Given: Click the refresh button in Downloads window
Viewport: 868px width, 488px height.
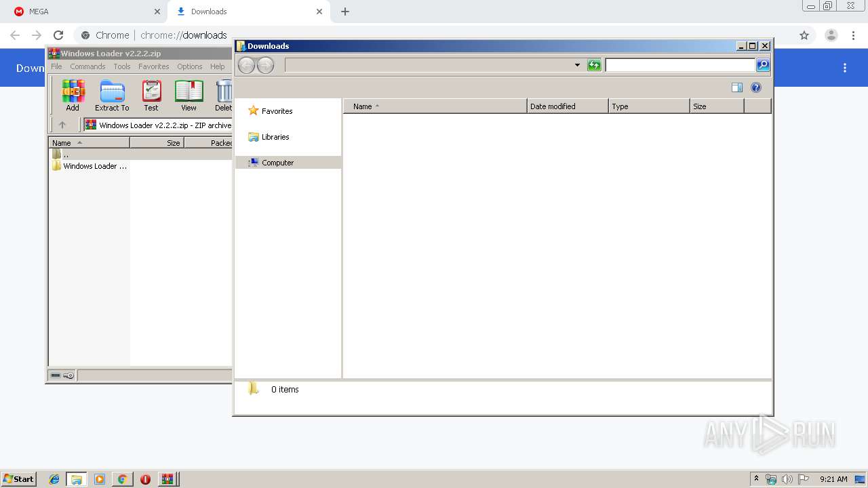Looking at the screenshot, I should point(594,65).
